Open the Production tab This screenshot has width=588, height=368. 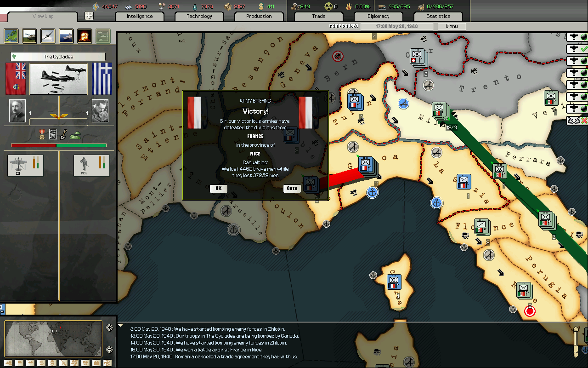click(259, 16)
